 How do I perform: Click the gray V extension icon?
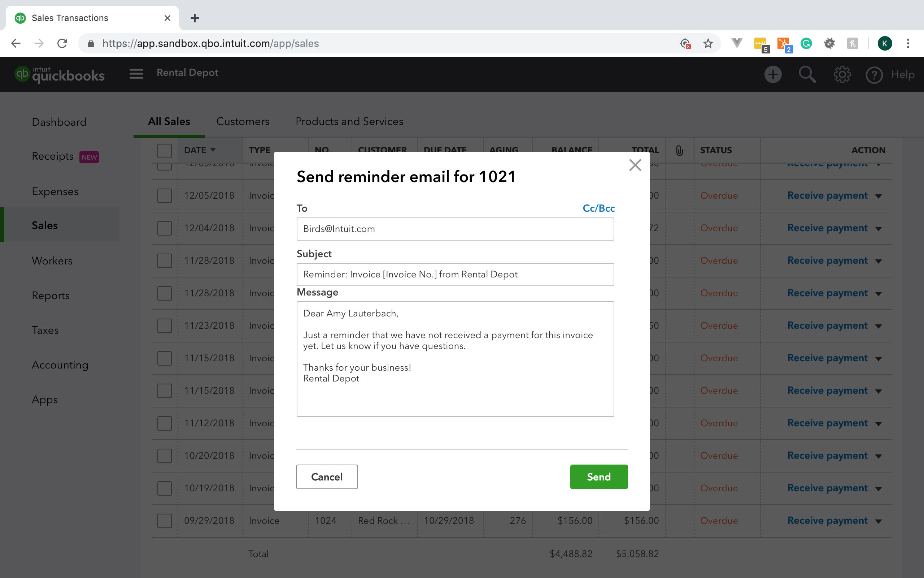click(x=737, y=43)
